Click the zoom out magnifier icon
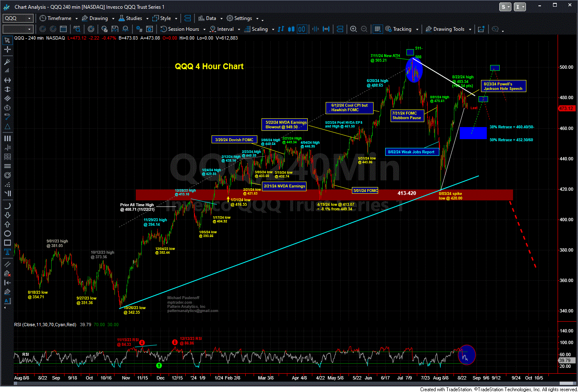The width and height of the screenshot is (578, 392). pyautogui.click(x=364, y=29)
